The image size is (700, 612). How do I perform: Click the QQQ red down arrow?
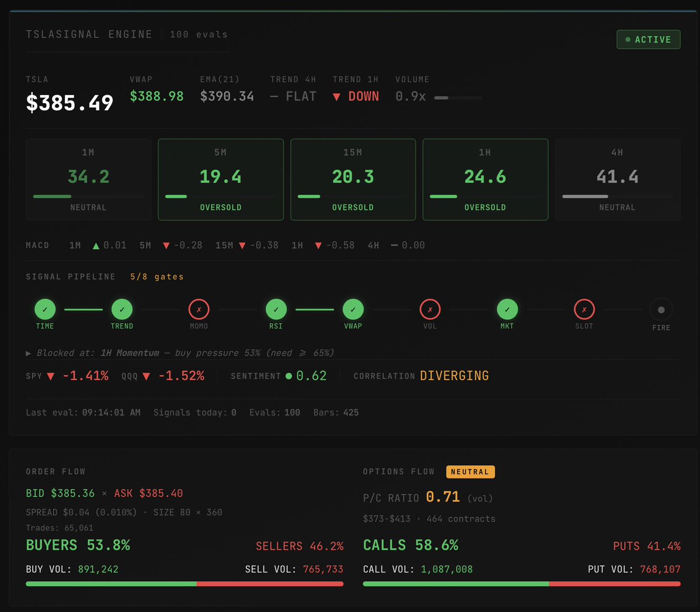pyautogui.click(x=146, y=376)
